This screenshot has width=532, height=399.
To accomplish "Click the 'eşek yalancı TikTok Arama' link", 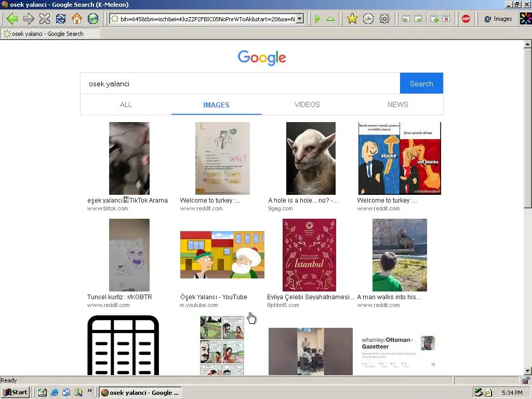I will [127, 201].
